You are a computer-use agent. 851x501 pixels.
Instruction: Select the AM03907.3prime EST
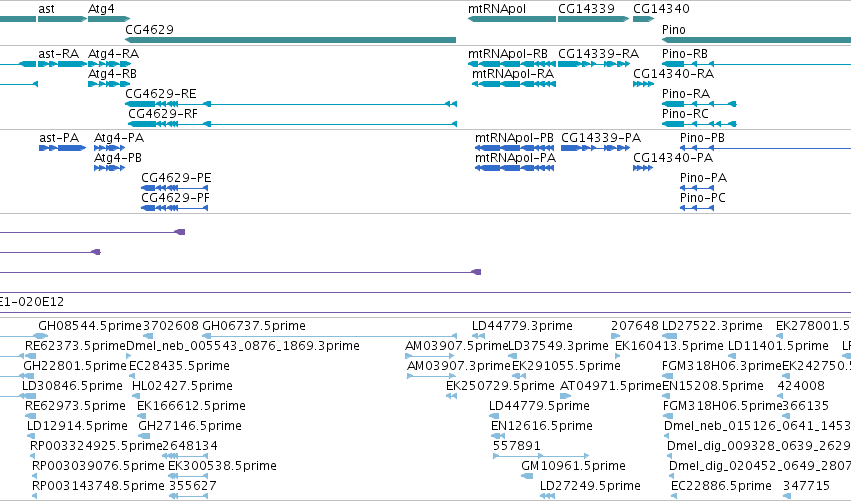(x=459, y=366)
